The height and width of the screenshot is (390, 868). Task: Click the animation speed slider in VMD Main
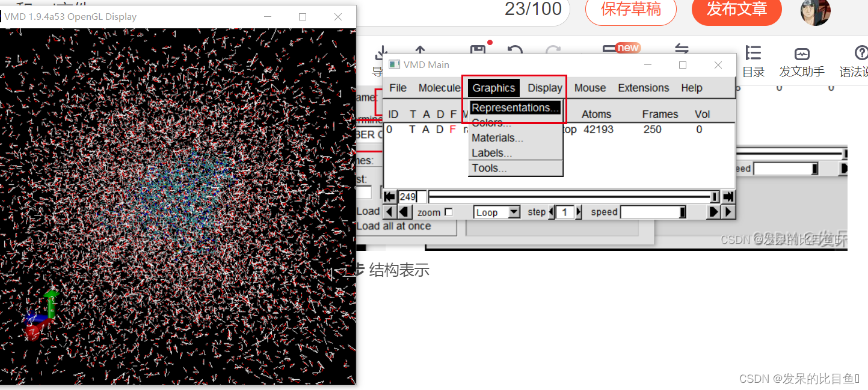(653, 212)
